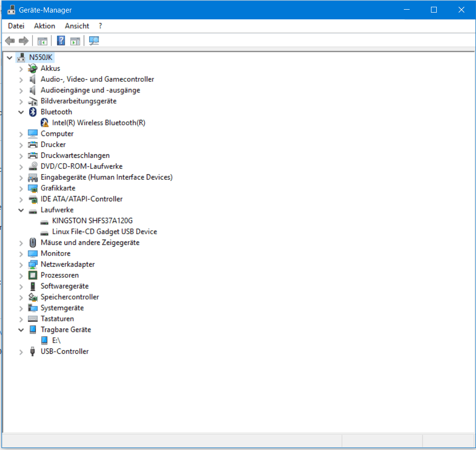The width and height of the screenshot is (476, 450).
Task: Click the Bluetooth category icon
Action: [x=33, y=112]
